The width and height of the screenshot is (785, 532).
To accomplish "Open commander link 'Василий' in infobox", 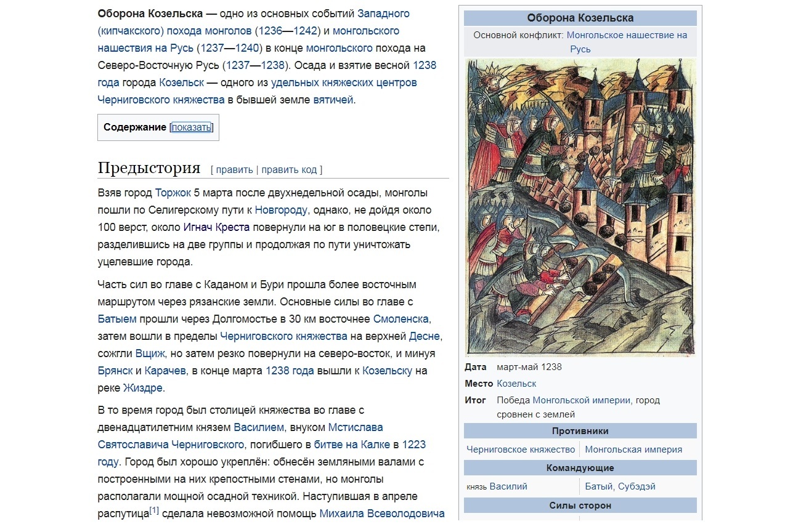I will 508,486.
